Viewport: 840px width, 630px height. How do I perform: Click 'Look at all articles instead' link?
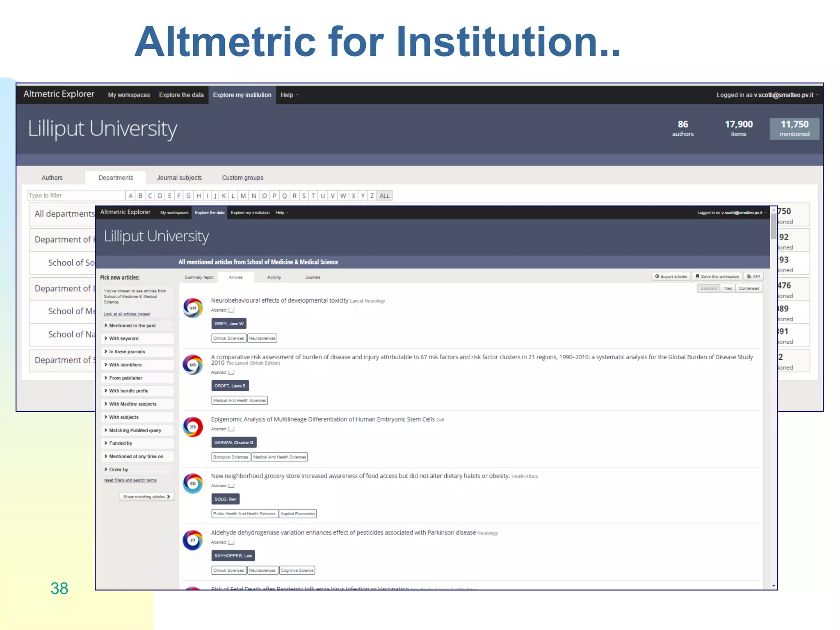(127, 314)
